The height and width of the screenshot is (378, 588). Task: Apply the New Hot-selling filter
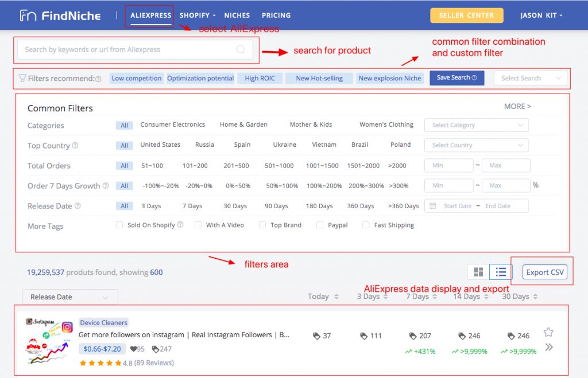[x=319, y=79]
